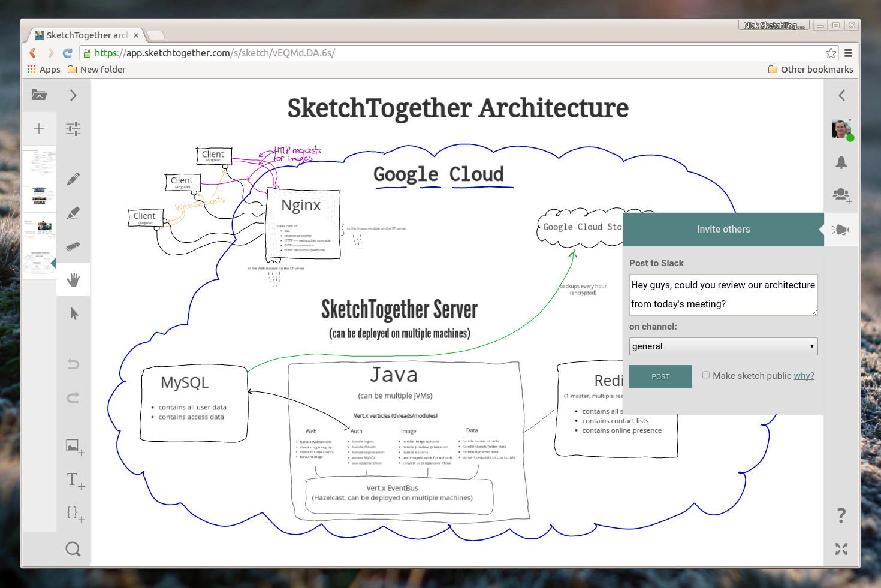The image size is (881, 588).
Task: Select the text insertion tool
Action: (73, 480)
